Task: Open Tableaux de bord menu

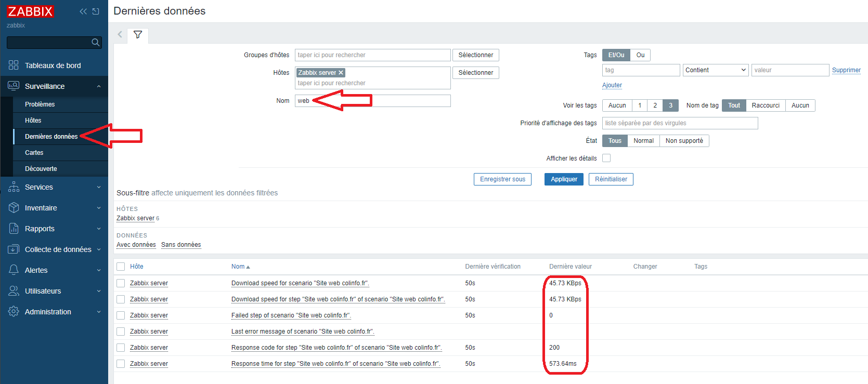Action: point(54,65)
